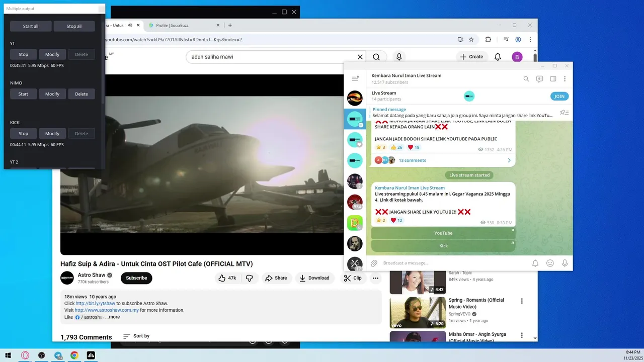Stop the YT stream output
The width and height of the screenshot is (644, 362).
tap(23, 54)
